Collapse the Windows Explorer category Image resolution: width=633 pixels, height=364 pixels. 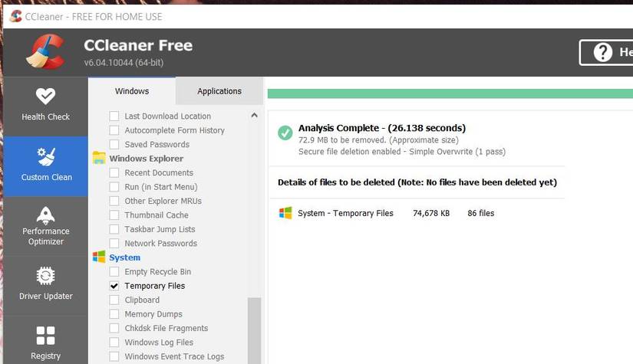(146, 159)
